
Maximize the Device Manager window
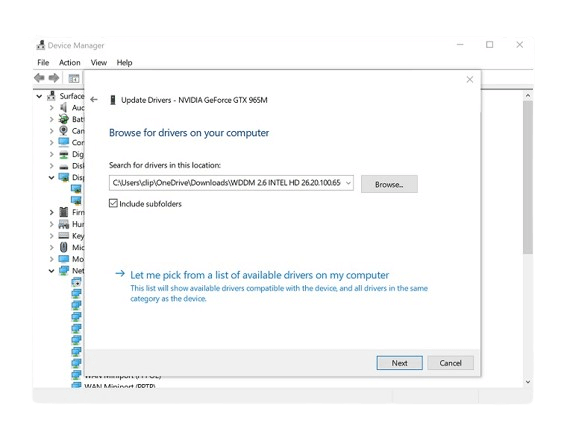coord(489,44)
